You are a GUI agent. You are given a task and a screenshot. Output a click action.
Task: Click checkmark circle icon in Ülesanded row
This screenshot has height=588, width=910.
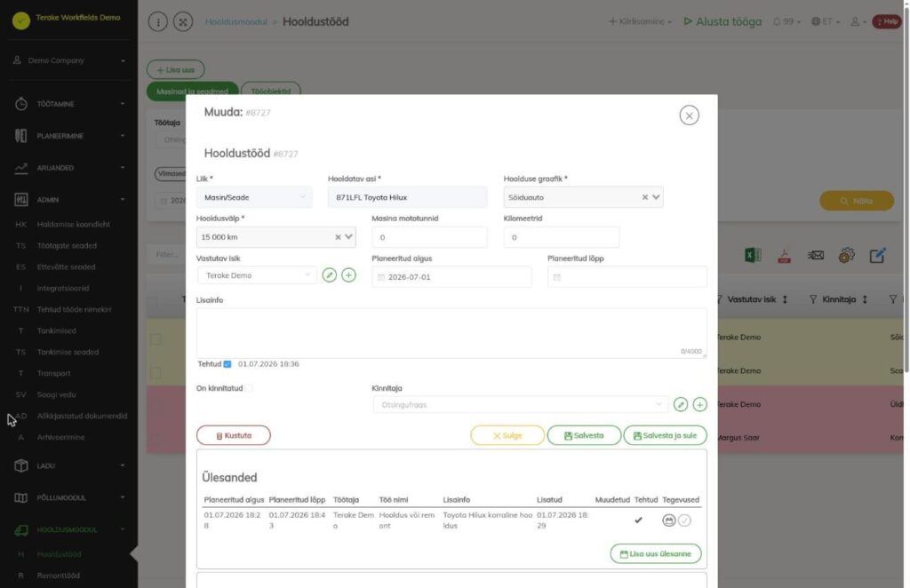(x=685, y=520)
